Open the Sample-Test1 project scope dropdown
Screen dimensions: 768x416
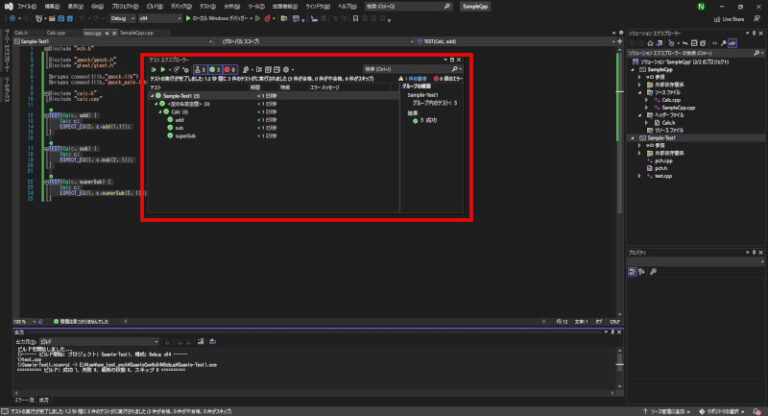114,42
